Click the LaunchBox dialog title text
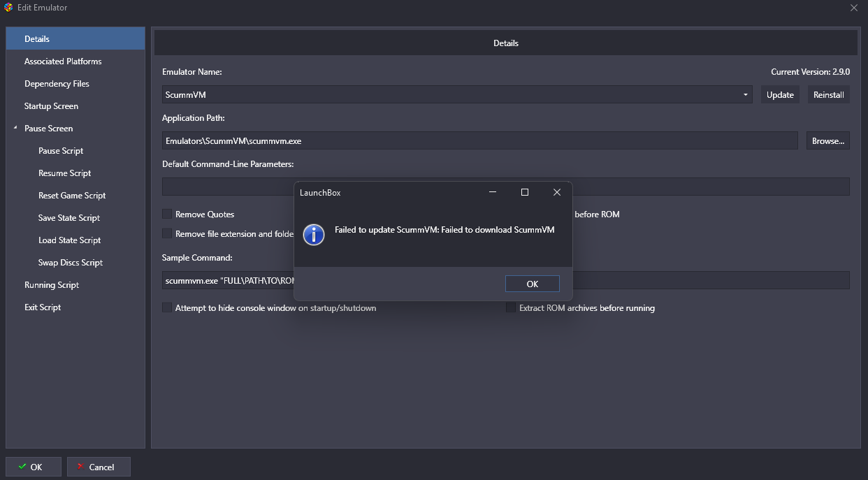 tap(320, 192)
